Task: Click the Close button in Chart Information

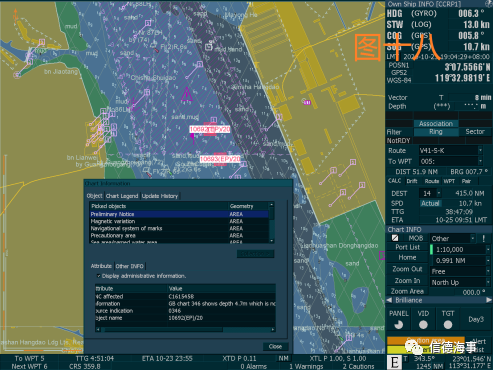Action: pyautogui.click(x=275, y=347)
